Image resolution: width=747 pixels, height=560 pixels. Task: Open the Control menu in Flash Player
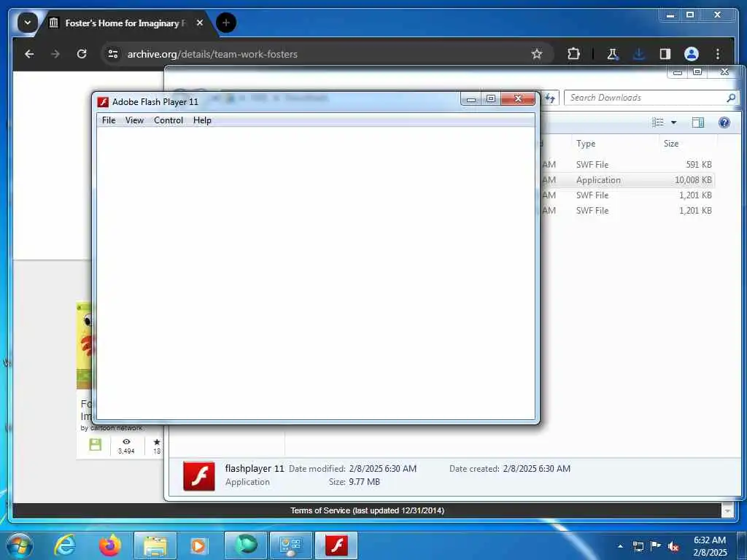click(x=169, y=120)
